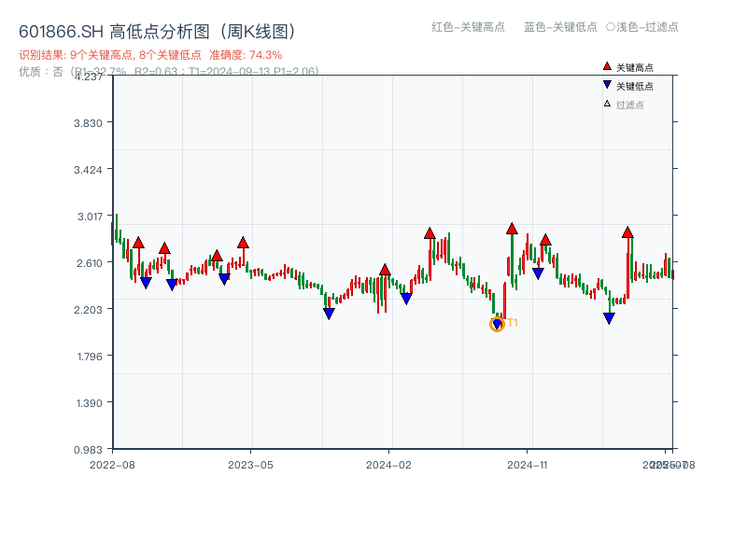Click the blue 关键低点 legend triangle

point(607,86)
